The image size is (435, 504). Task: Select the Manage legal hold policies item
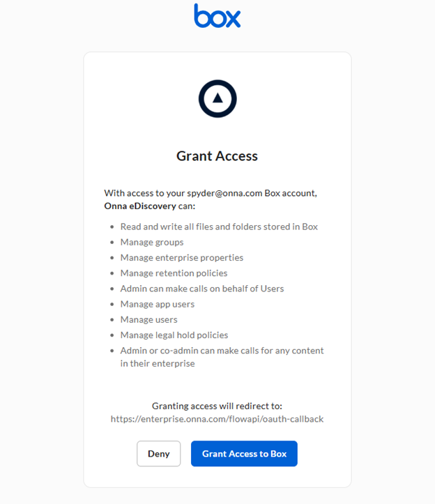tap(174, 335)
